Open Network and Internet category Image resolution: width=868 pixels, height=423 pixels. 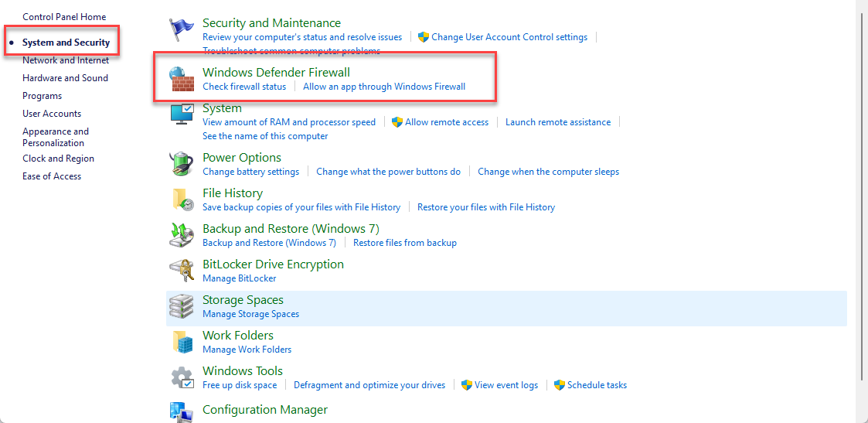(x=66, y=60)
